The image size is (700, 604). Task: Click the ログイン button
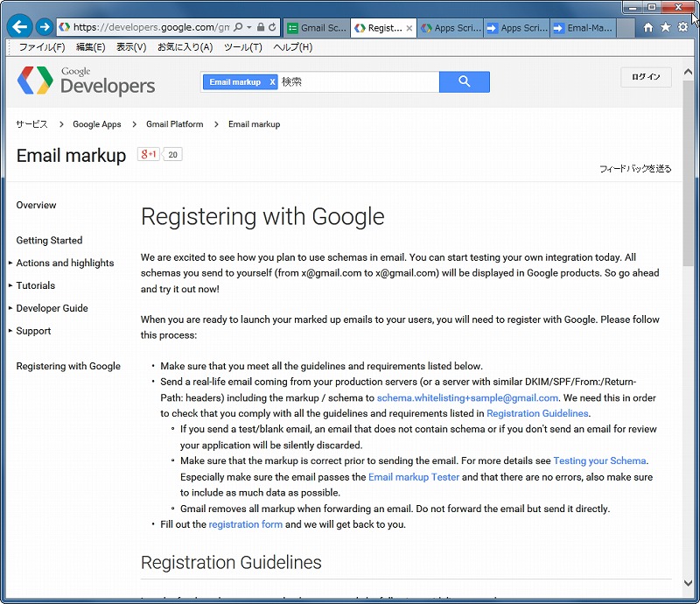[x=646, y=77]
